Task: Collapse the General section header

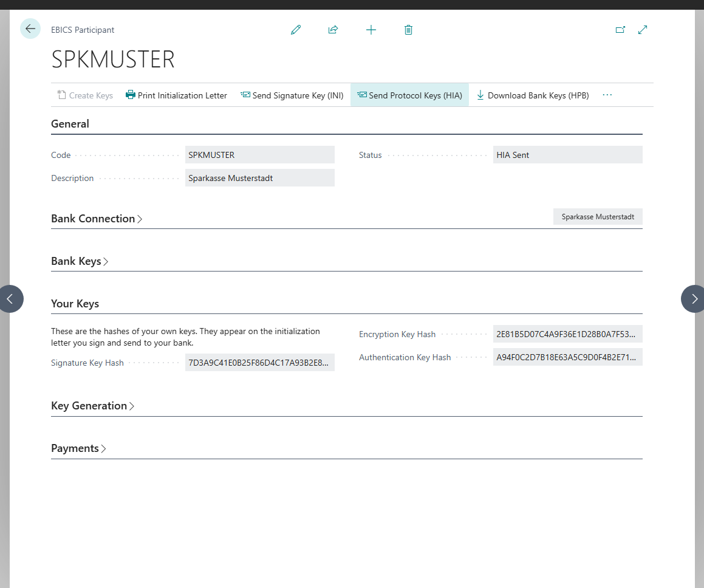Action: coord(70,124)
